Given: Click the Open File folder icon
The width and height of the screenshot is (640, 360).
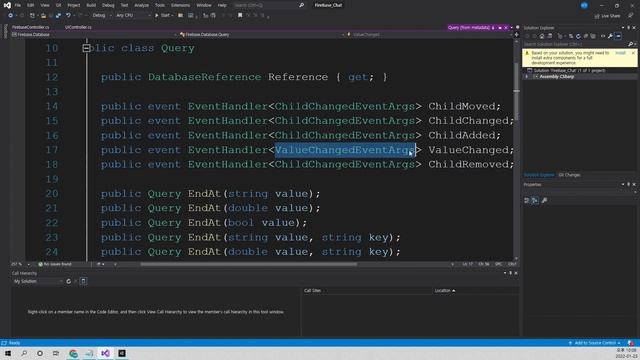Looking at the screenshot, I should 43,16.
